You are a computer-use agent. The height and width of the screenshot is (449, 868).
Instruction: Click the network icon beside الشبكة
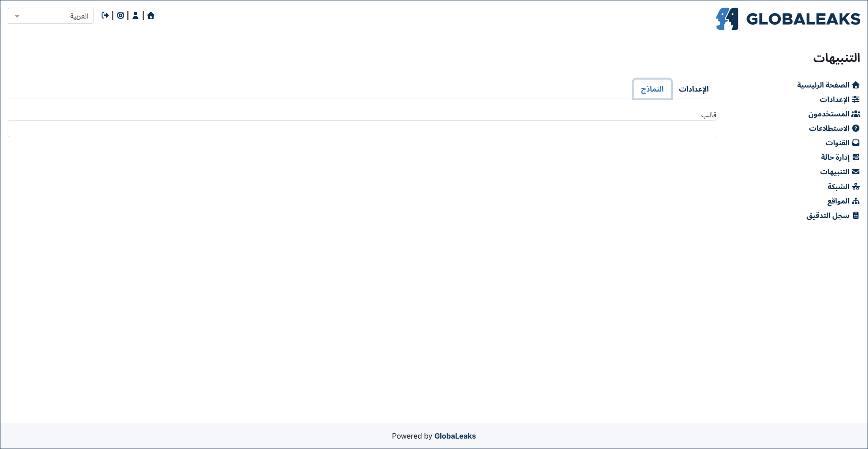click(856, 186)
